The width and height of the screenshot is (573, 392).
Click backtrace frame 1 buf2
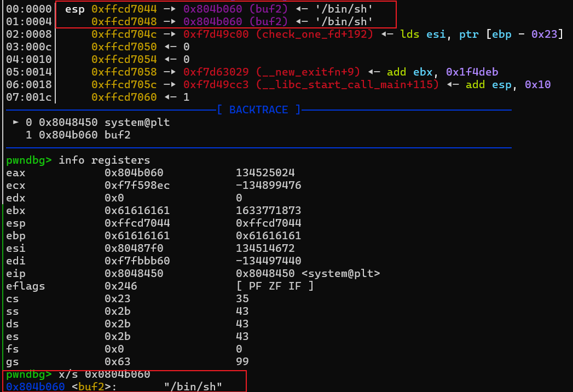point(78,135)
